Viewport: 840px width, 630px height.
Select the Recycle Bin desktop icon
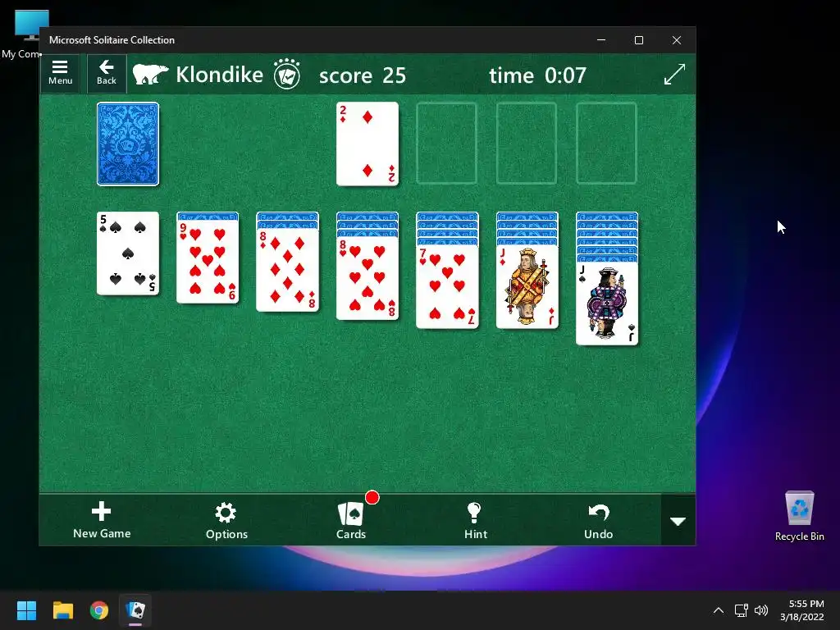point(799,516)
